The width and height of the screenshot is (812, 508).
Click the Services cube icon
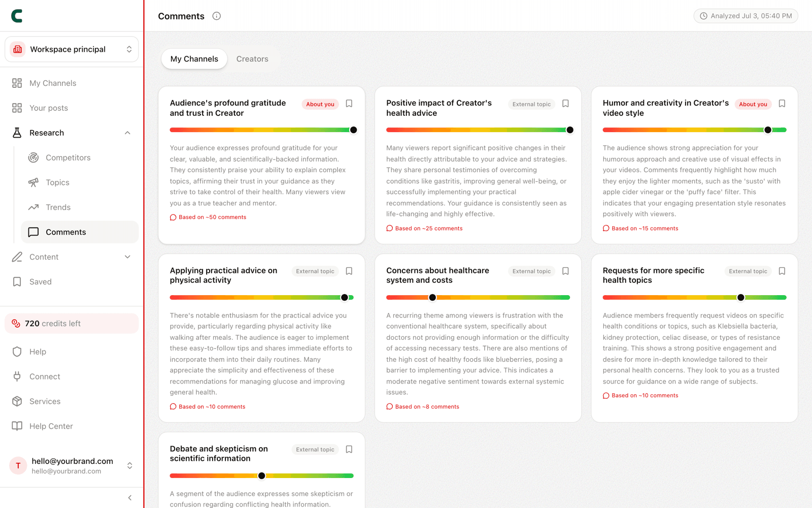coord(17,401)
